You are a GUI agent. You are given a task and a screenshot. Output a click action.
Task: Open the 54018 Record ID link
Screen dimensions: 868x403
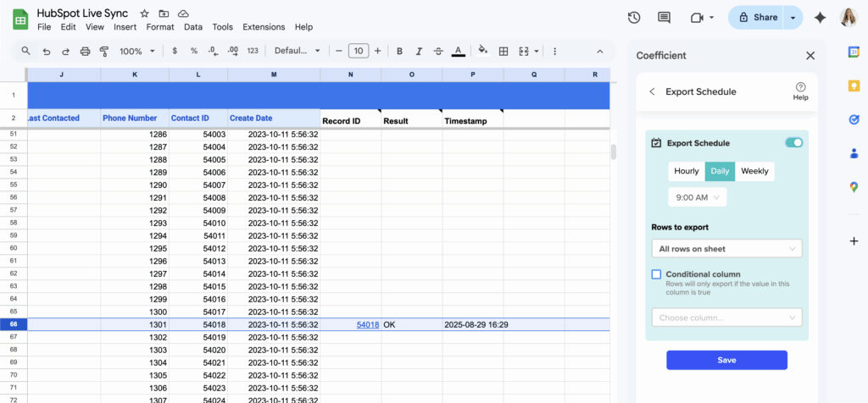click(x=368, y=325)
